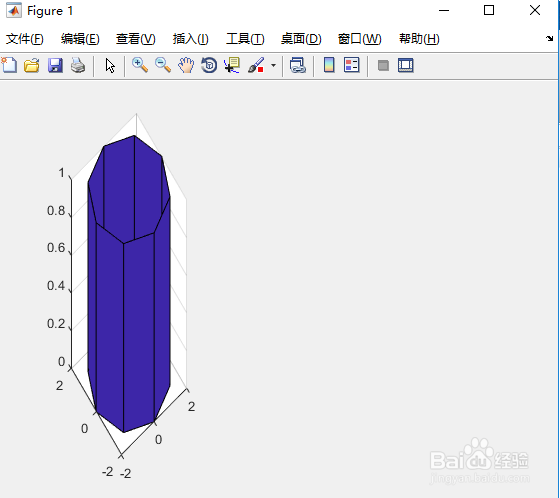Image resolution: width=560 pixels, height=498 pixels.
Task: Close the Figure 1 window
Action: click(x=535, y=10)
